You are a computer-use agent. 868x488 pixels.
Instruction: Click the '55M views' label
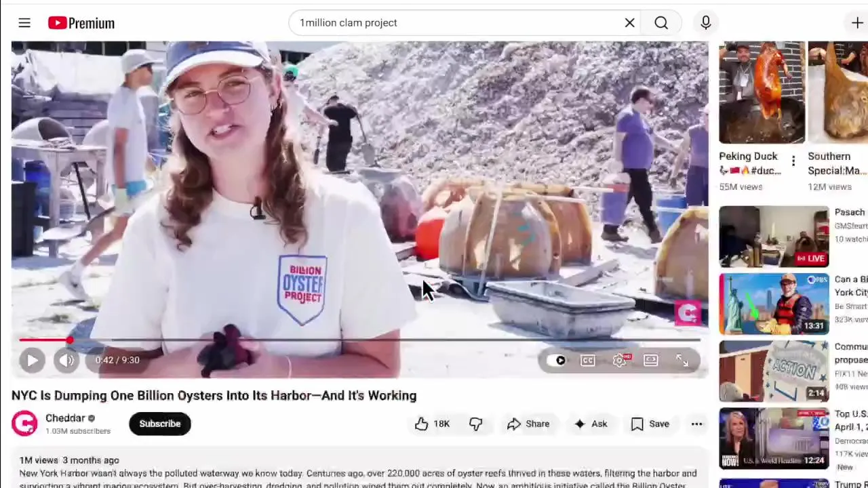pos(741,187)
